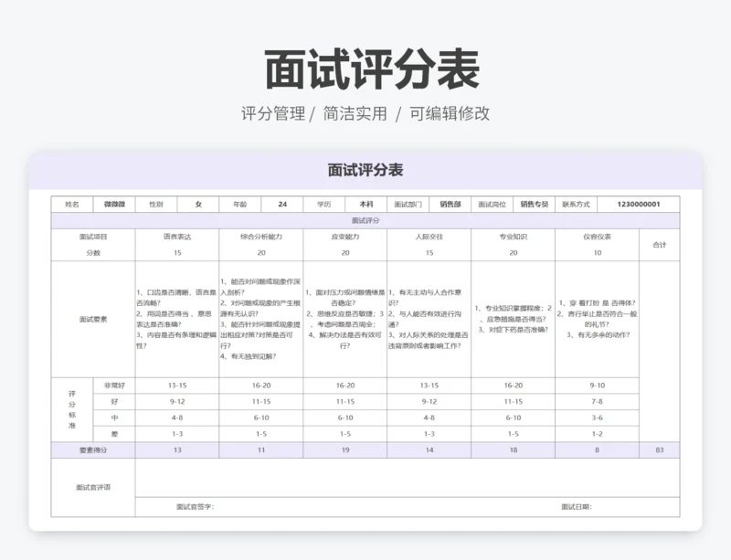Select the 人际交往 score 14
The image size is (731, 560).
pyautogui.click(x=429, y=450)
